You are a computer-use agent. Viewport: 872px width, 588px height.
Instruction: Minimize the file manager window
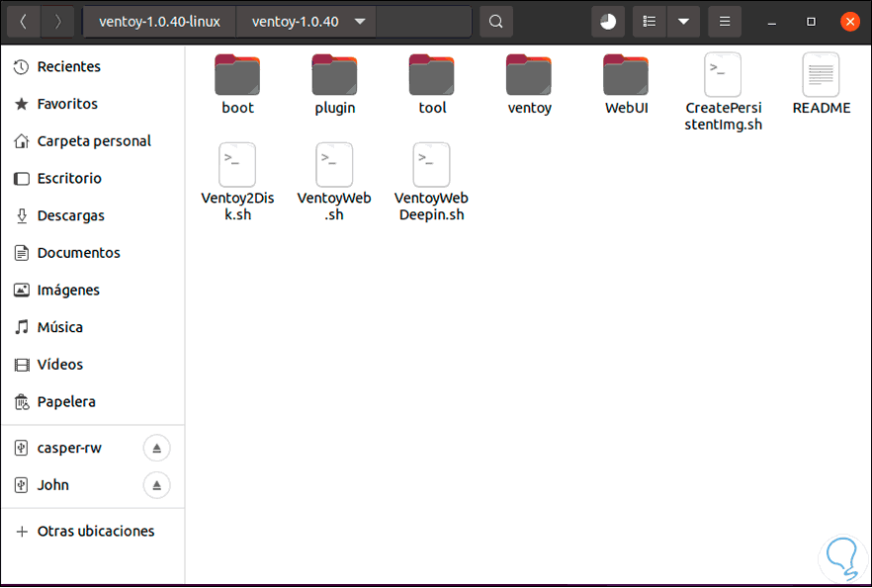[x=772, y=22]
